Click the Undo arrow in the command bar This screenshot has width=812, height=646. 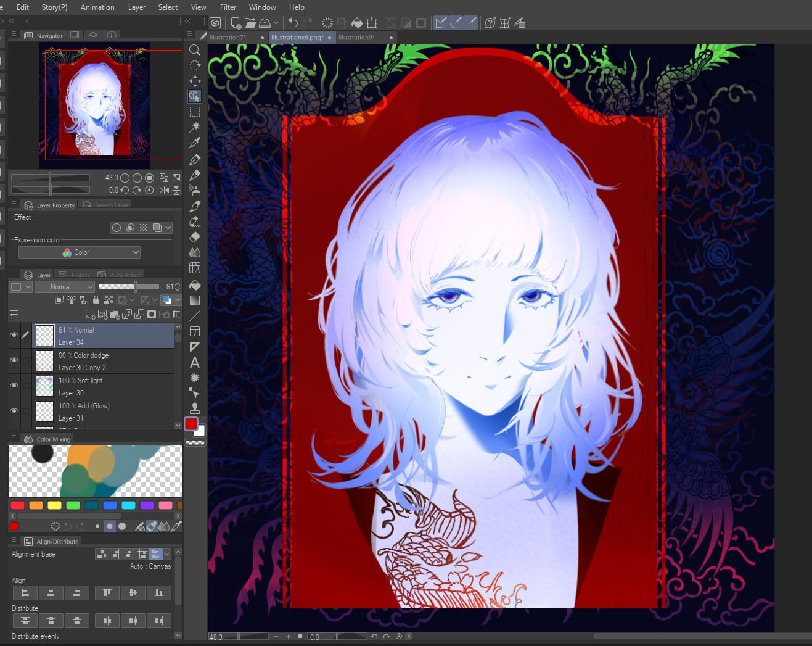click(293, 23)
